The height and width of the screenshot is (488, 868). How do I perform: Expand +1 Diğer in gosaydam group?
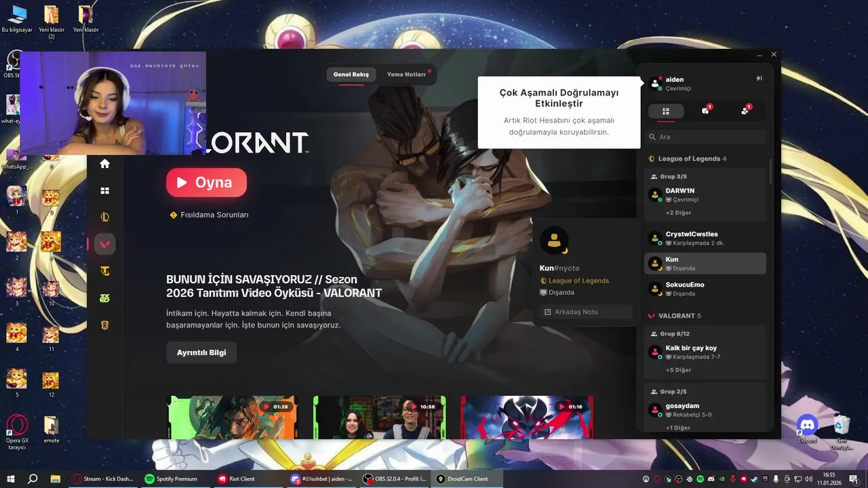click(678, 428)
